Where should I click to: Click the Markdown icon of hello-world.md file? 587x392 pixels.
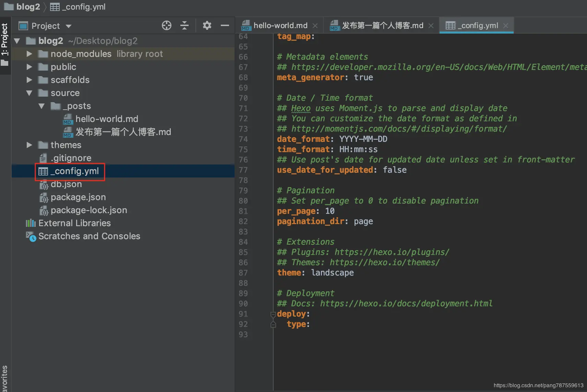(68, 119)
